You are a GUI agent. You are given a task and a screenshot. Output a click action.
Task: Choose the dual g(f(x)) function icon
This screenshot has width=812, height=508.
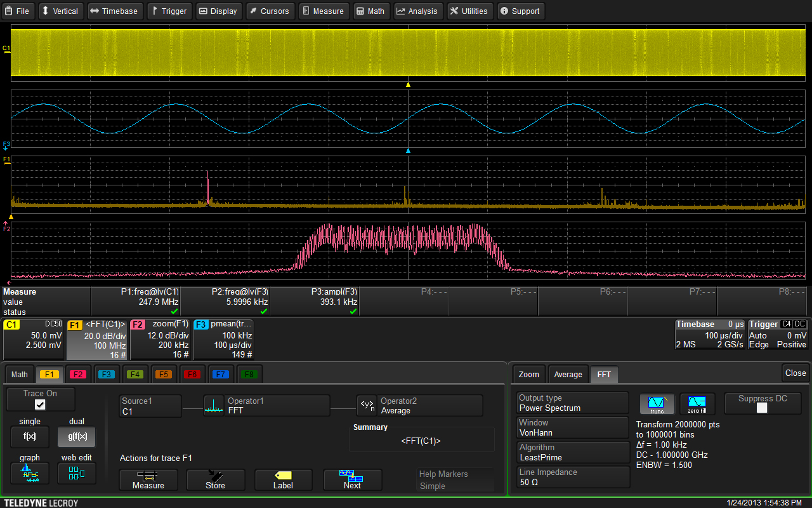[x=76, y=436]
